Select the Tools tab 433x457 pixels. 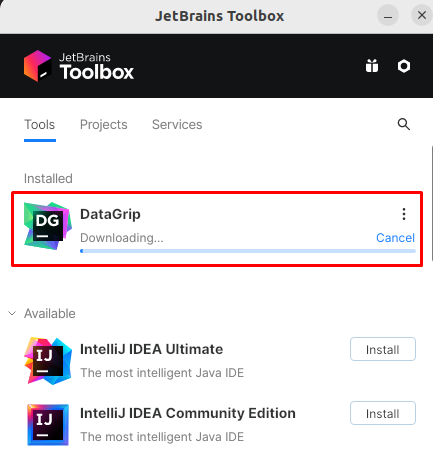39,125
